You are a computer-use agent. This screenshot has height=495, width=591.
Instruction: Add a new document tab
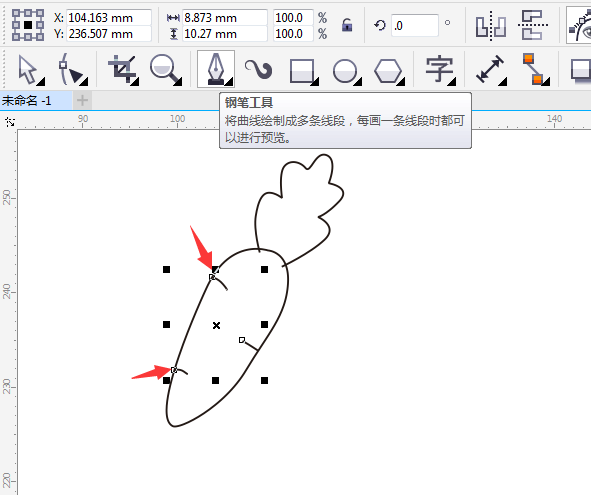coord(82,100)
